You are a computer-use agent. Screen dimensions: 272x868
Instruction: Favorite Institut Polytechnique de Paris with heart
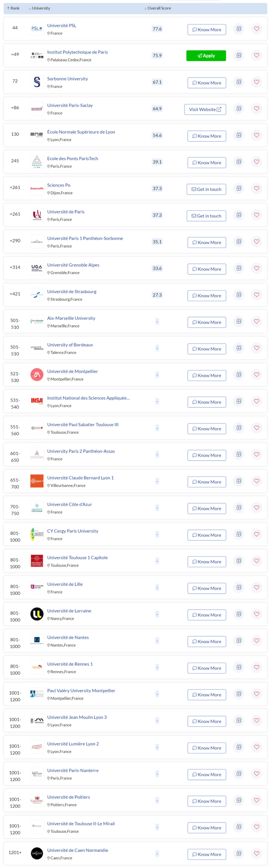click(x=257, y=55)
